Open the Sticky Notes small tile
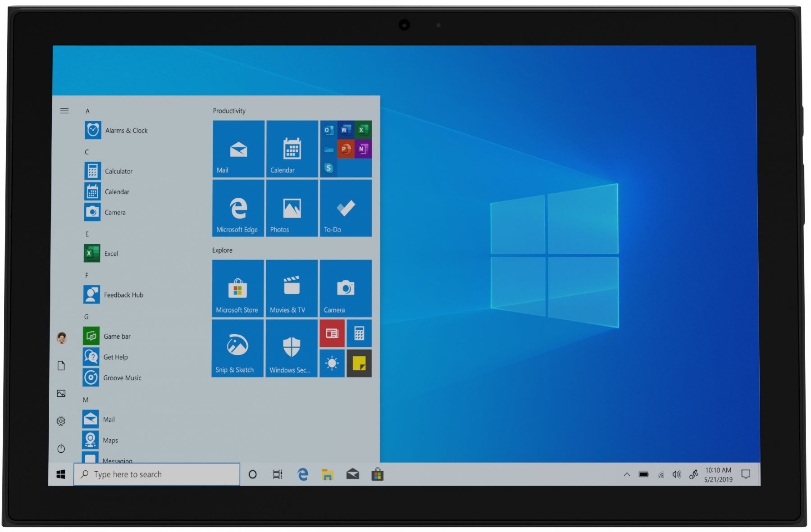Viewport: 811px width, 532px height. [x=359, y=363]
